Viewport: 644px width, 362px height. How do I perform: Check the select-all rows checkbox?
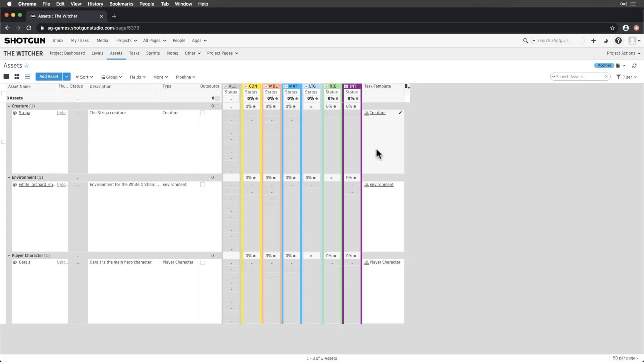[x=3, y=93]
